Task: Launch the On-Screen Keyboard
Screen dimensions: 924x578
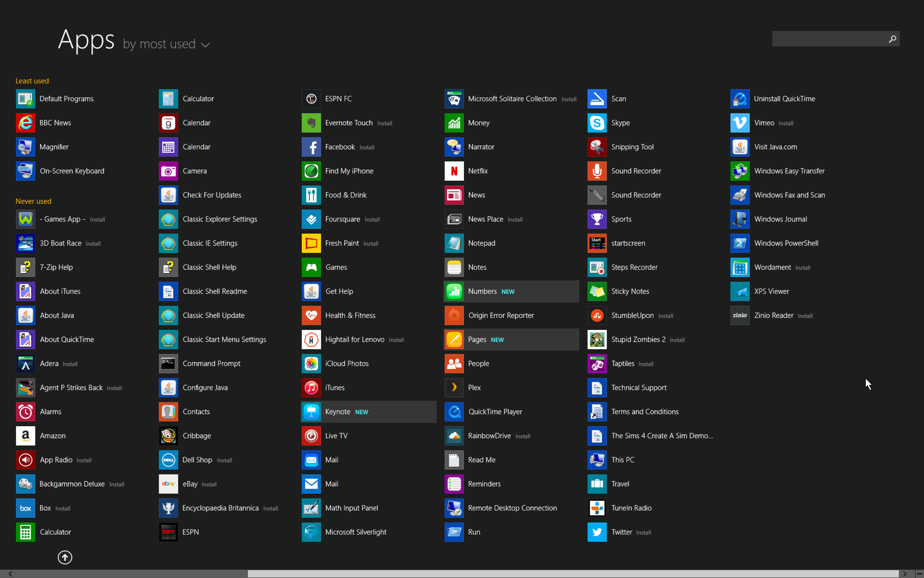Action: (x=72, y=171)
